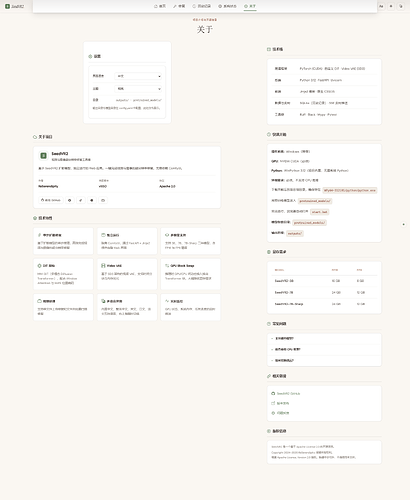410x500 pixels.
Task: Open the third link in related links card
Action: [280, 413]
